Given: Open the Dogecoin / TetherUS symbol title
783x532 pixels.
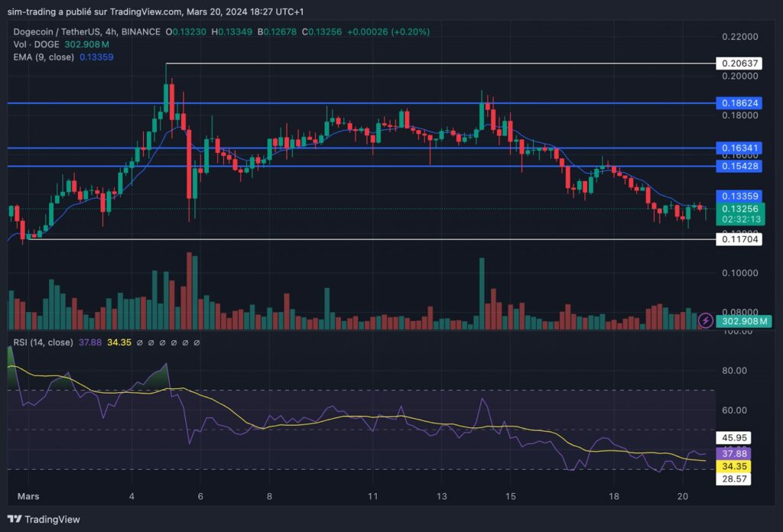Looking at the screenshot, I should (x=87, y=32).
